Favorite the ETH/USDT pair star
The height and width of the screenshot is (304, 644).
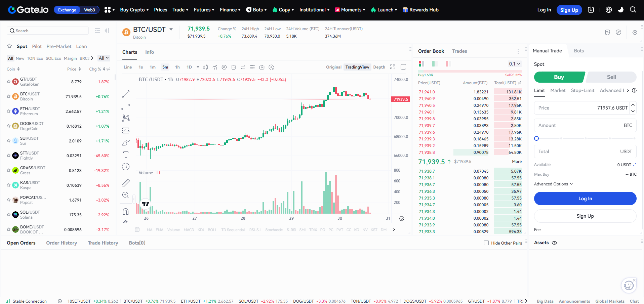tap(9, 111)
